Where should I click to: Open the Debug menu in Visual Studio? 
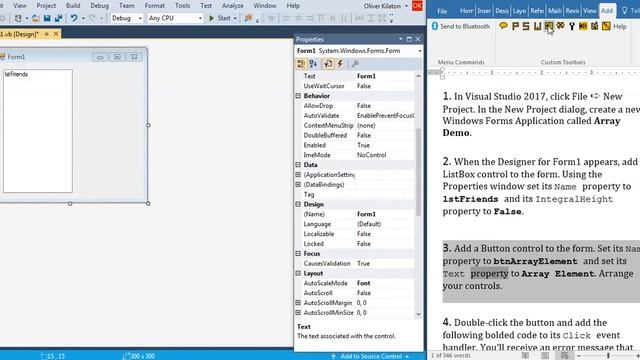[x=99, y=6]
